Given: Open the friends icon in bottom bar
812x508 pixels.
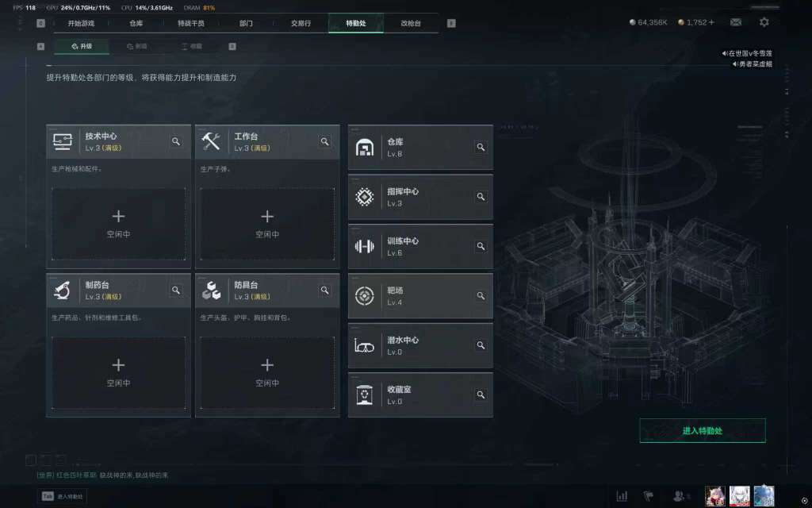Looking at the screenshot, I should pos(680,496).
